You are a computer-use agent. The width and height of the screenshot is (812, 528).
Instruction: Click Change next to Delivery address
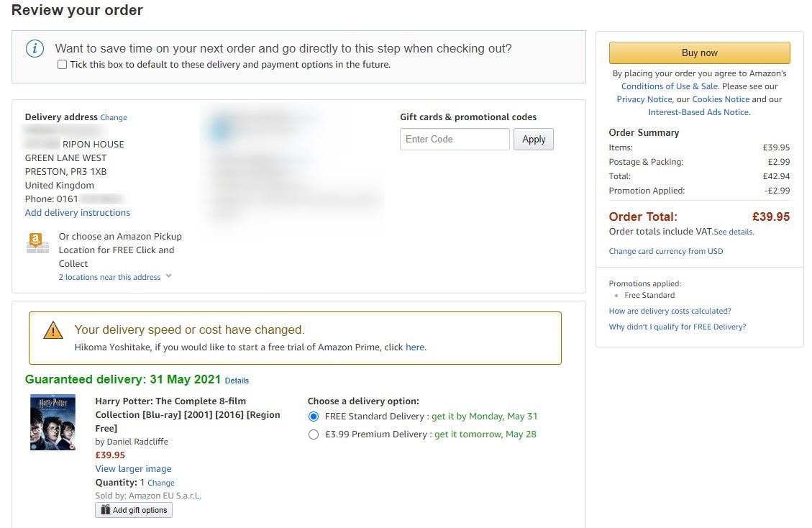coord(114,117)
